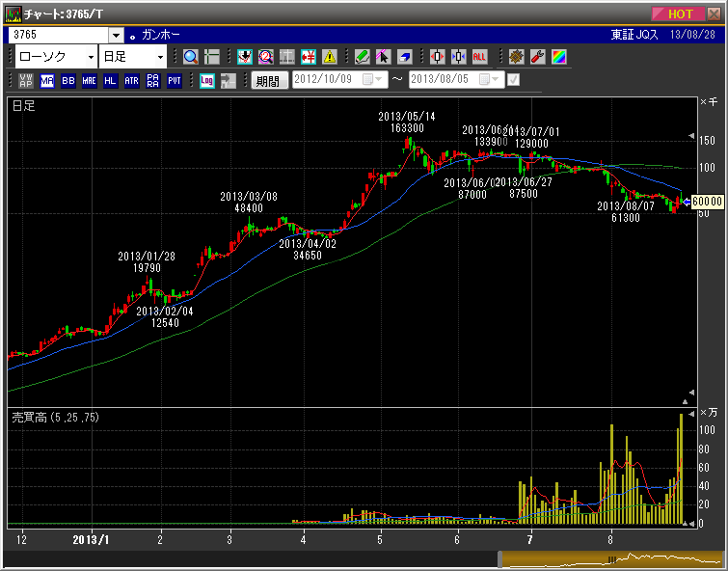Click the yellow warning triangle icon

click(x=330, y=57)
